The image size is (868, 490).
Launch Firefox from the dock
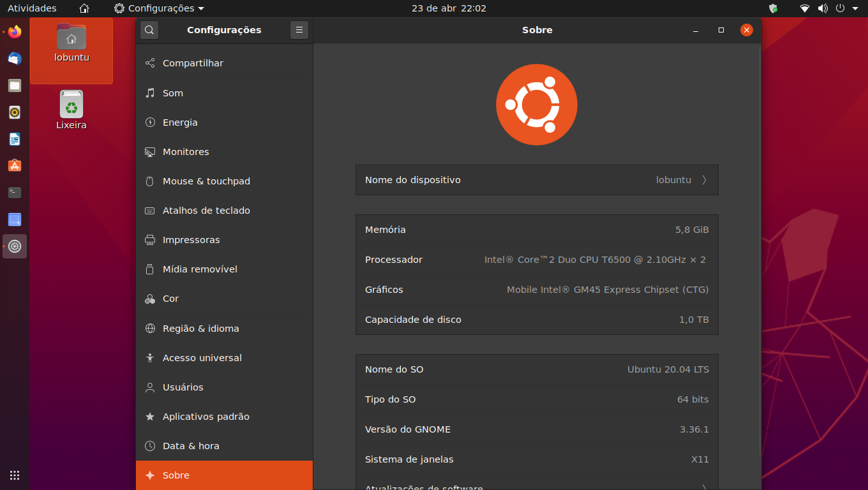coord(14,32)
